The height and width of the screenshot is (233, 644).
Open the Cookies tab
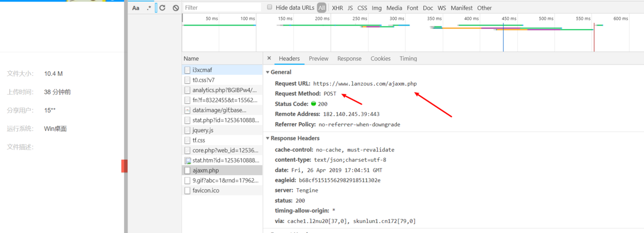[x=381, y=58]
